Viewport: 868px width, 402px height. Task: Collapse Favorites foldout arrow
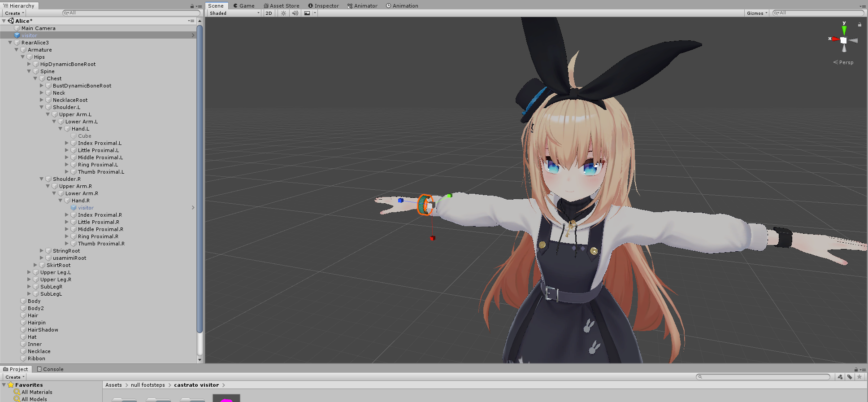[x=4, y=385]
